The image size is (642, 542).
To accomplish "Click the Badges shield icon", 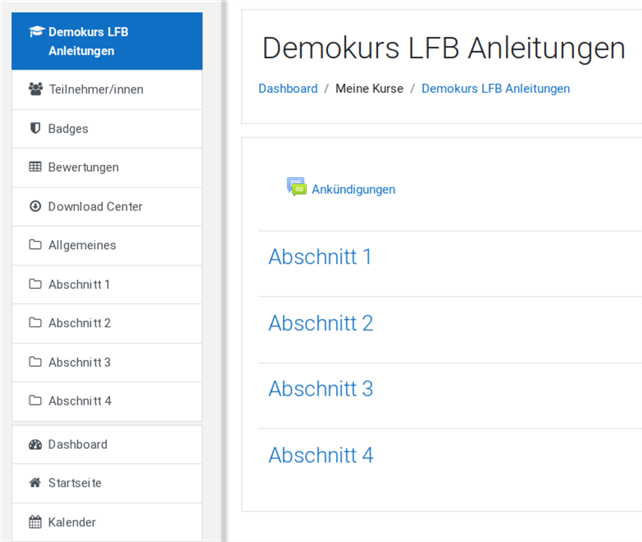I will [x=36, y=129].
